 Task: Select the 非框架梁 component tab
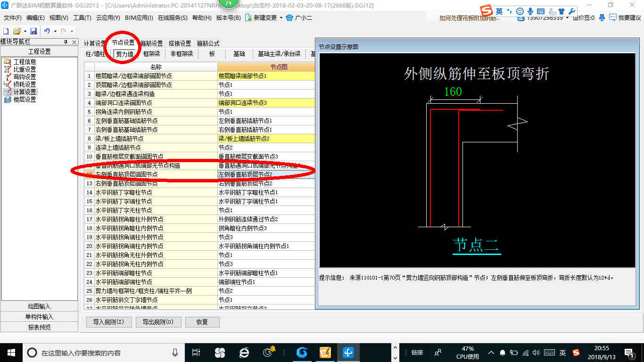[182, 54]
